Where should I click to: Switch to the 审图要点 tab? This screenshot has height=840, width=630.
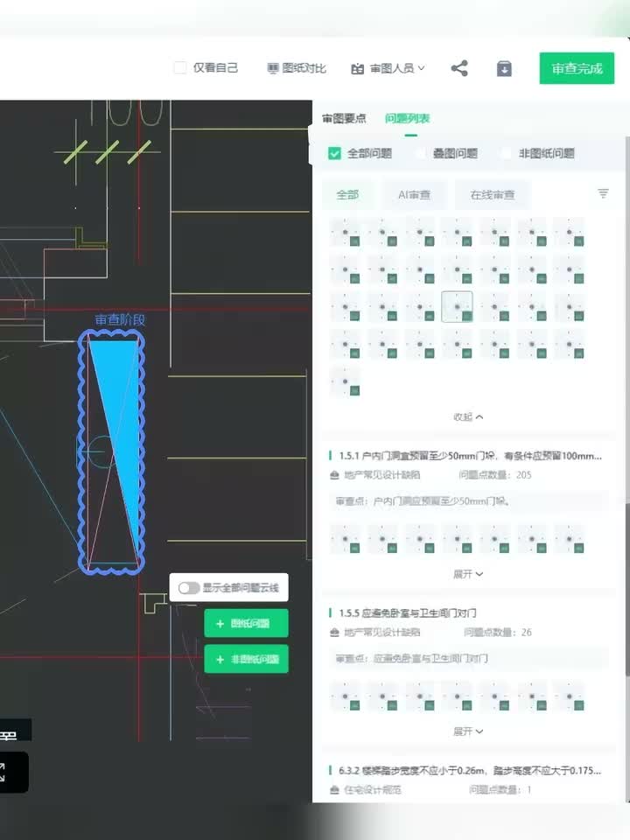pyautogui.click(x=344, y=118)
